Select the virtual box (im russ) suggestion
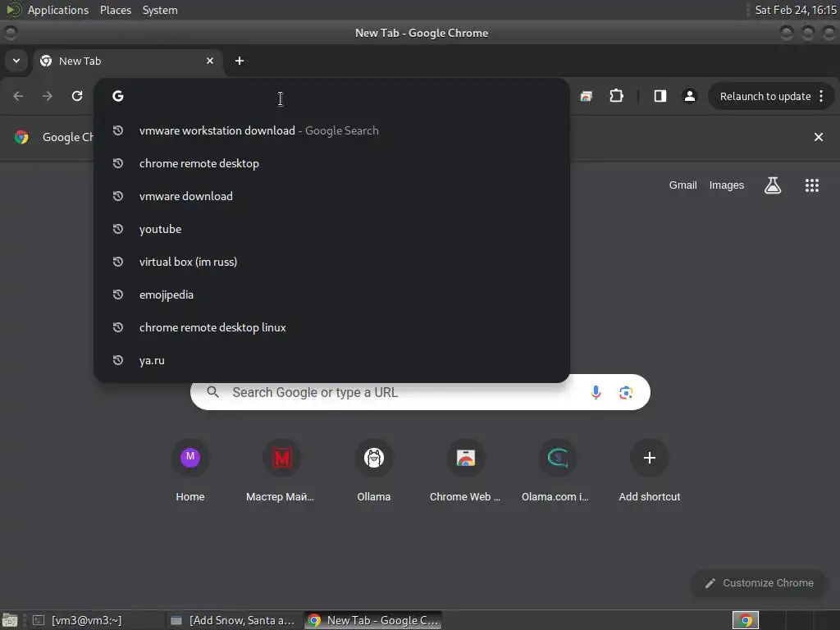Viewport: 840px width, 630px height. click(x=331, y=262)
